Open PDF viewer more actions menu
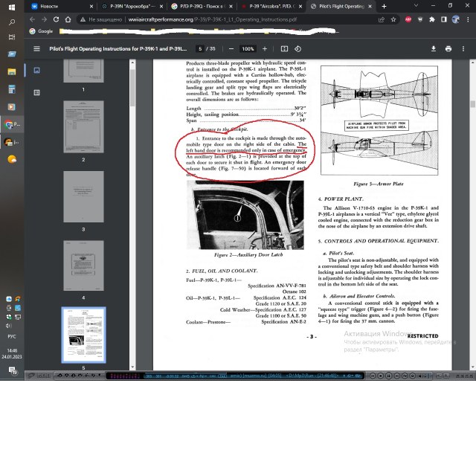Viewport: 476px width, 476px height. 465,49
